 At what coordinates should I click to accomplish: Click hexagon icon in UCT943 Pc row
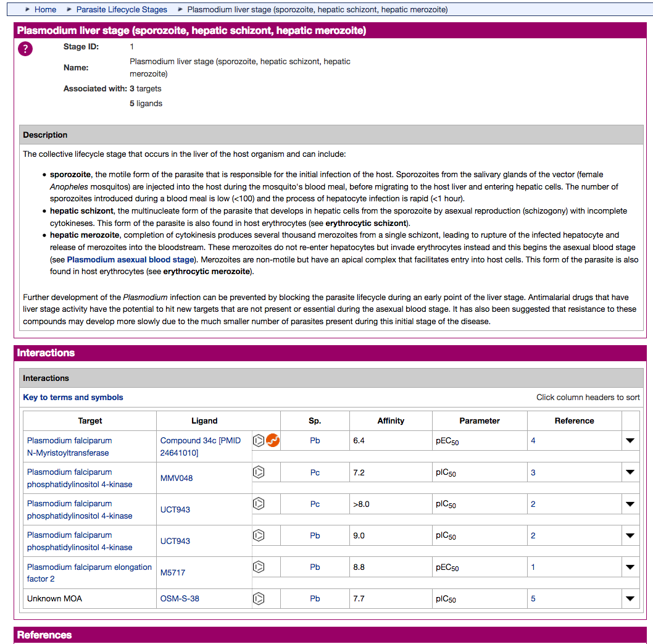[x=259, y=504]
